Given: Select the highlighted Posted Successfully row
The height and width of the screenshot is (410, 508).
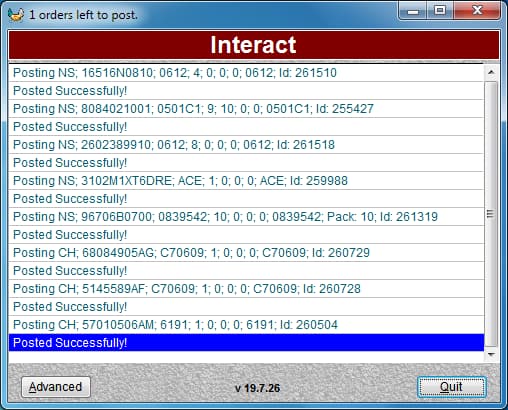Looking at the screenshot, I should pos(246,343).
